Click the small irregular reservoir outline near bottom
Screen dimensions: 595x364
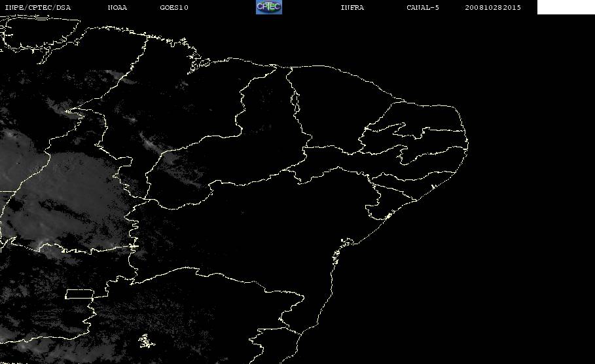pos(147,341)
